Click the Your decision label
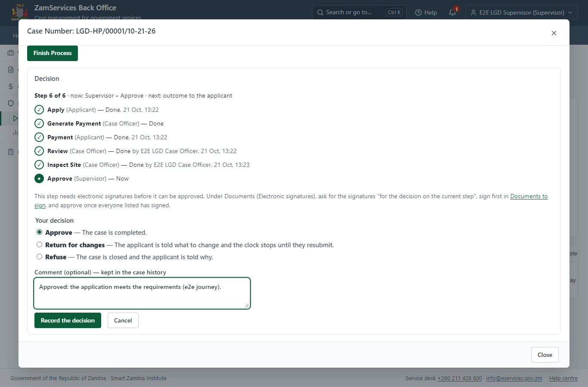The height and width of the screenshot is (387, 588). click(54, 221)
